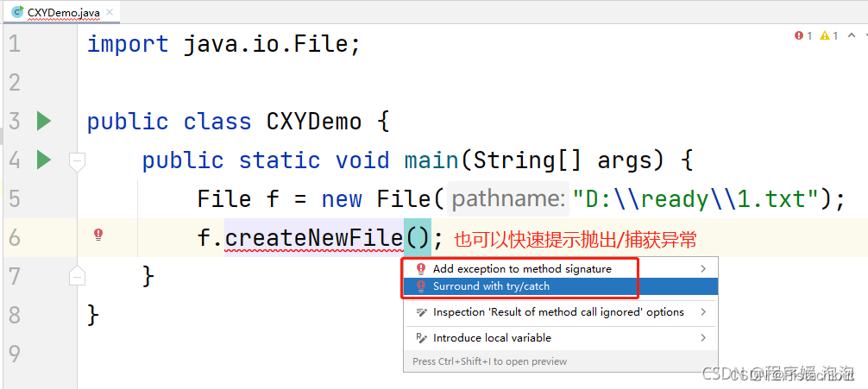Viewport: 868px width, 389px height.
Task: Open the red error bulb on line 6
Action: [x=98, y=235]
